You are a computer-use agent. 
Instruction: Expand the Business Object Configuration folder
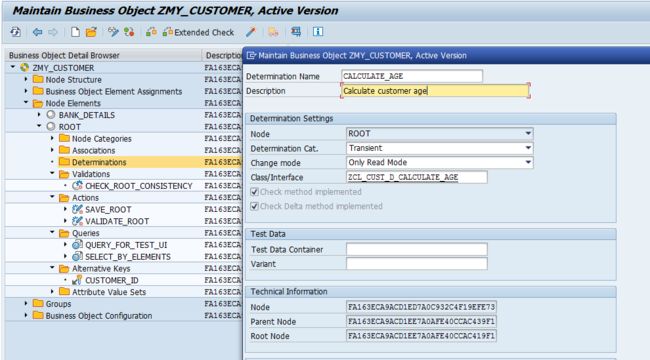(x=26, y=315)
